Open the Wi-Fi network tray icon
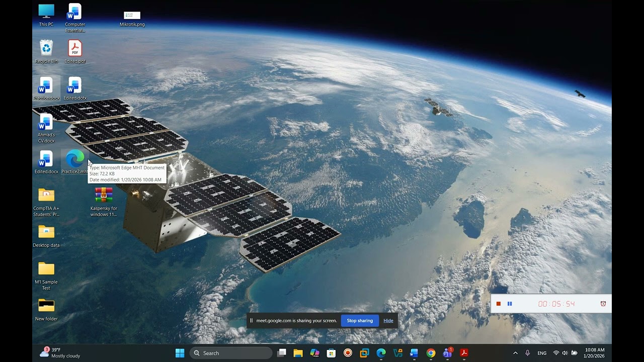 556,353
